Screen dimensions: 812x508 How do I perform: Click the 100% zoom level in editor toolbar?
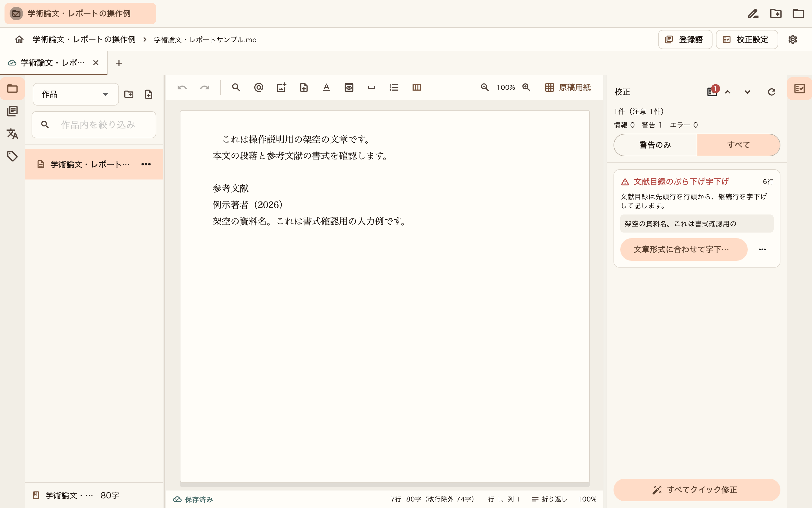pyautogui.click(x=506, y=87)
